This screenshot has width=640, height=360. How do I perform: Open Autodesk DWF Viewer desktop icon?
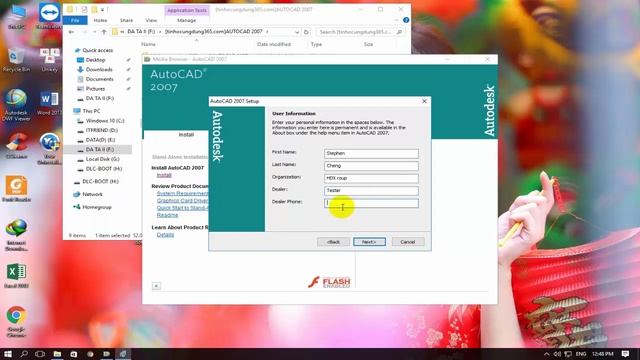coord(16,105)
